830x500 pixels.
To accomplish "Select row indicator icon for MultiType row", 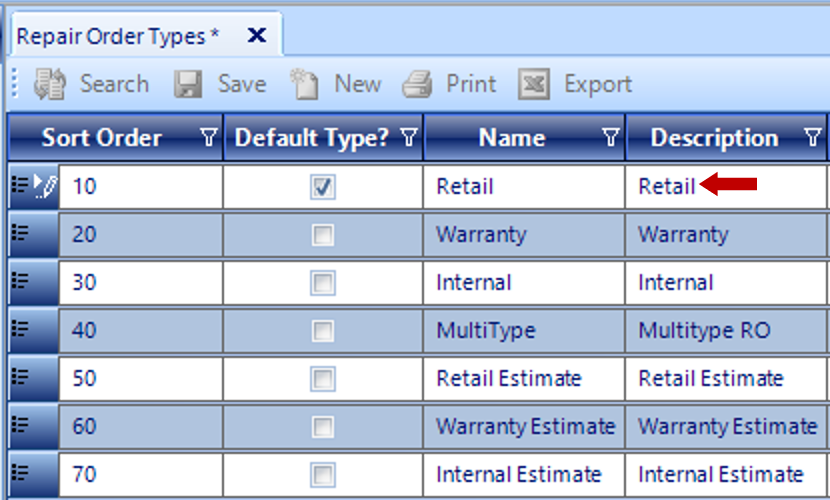I will pyautogui.click(x=21, y=329).
